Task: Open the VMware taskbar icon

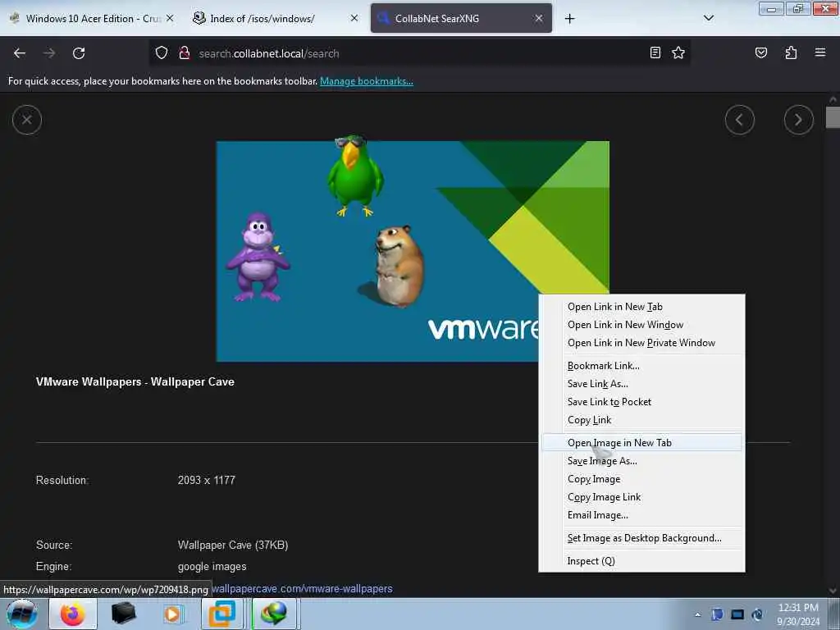Action: point(221,614)
